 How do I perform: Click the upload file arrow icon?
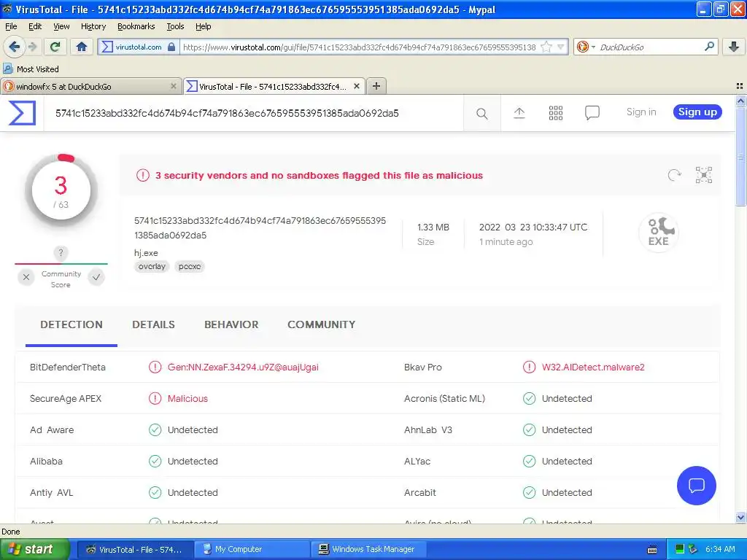click(x=519, y=113)
